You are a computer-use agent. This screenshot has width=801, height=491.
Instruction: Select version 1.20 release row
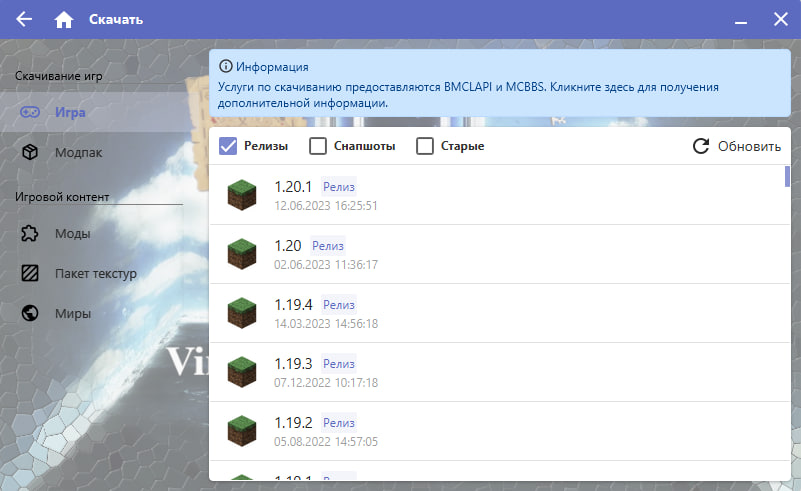(500, 254)
